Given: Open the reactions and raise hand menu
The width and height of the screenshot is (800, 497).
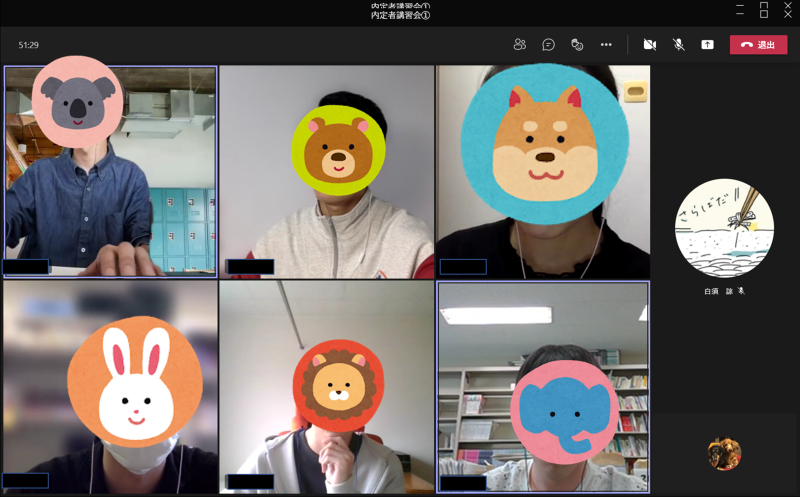Looking at the screenshot, I should coord(577,45).
